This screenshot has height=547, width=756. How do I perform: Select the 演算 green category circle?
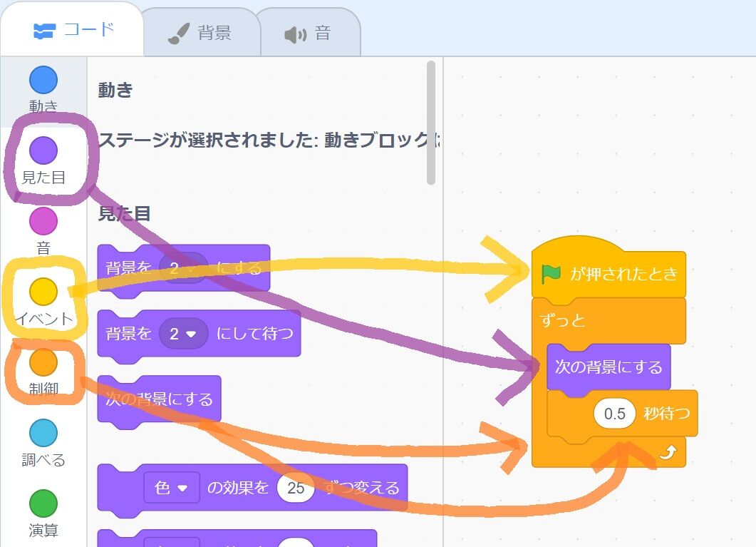click(43, 503)
